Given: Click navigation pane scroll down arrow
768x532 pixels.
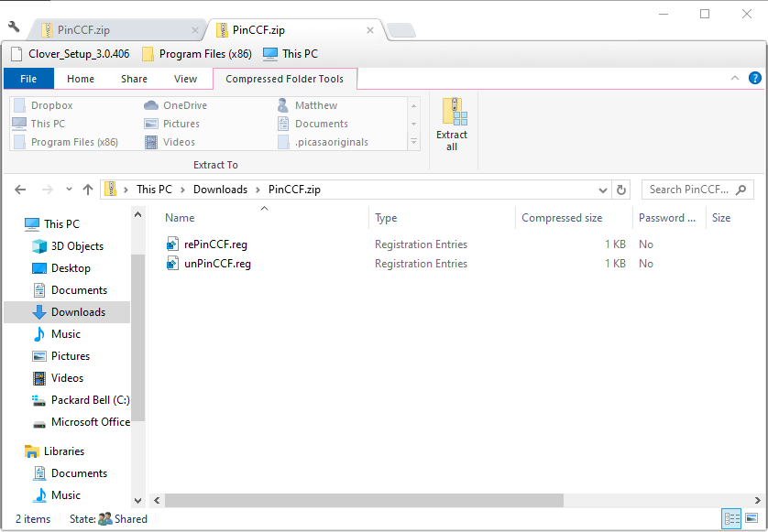Looking at the screenshot, I should point(138,500).
